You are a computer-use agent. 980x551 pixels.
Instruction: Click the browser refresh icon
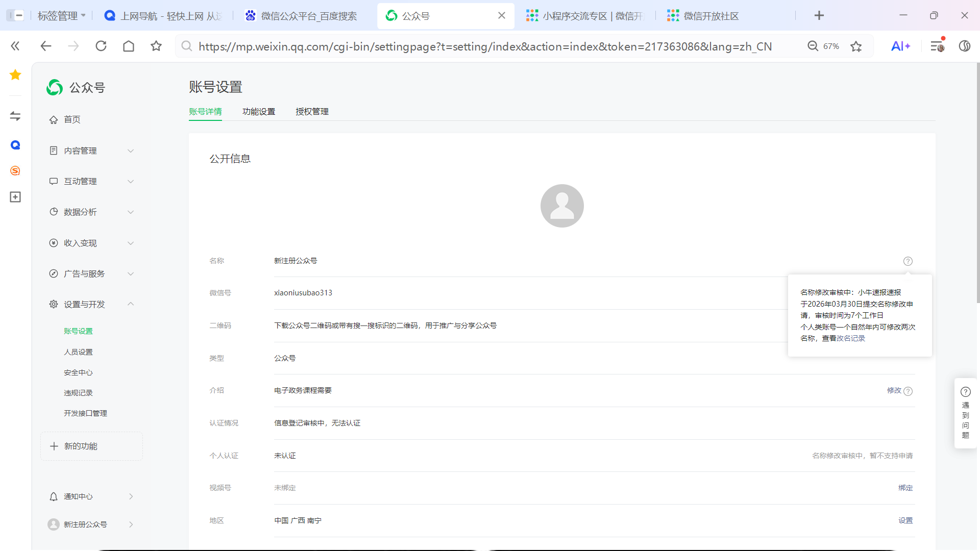[101, 46]
